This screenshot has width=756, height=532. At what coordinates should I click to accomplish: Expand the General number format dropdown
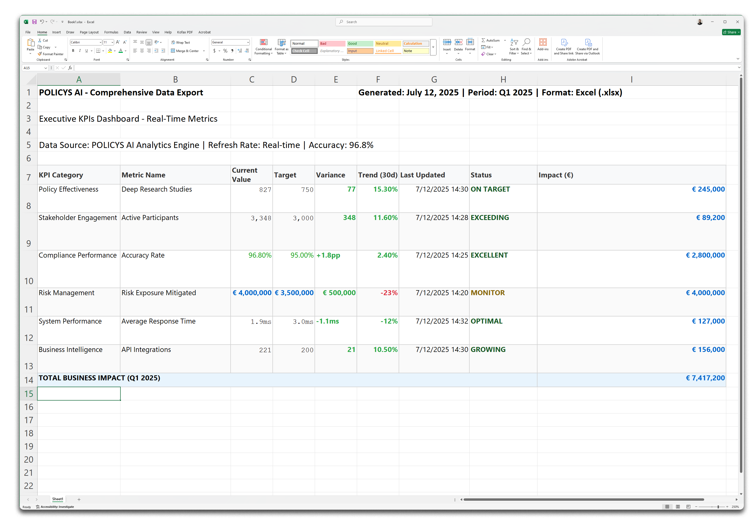(x=248, y=43)
